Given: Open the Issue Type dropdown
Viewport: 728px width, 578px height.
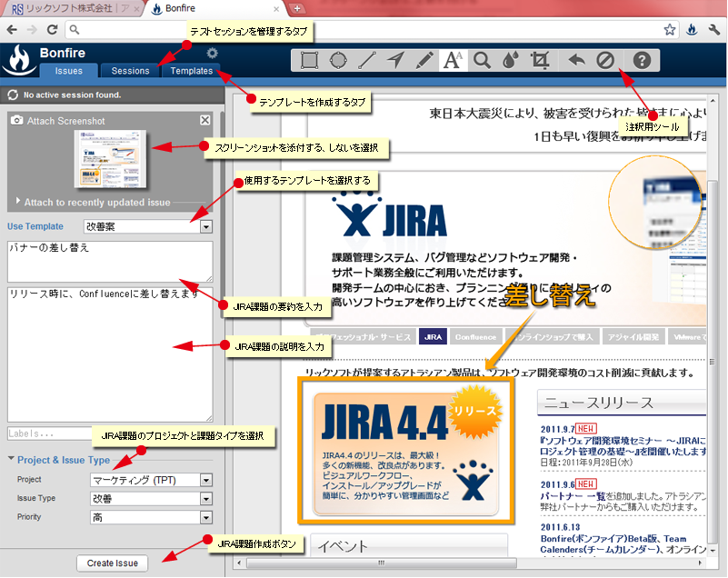Looking at the screenshot, I should [206, 499].
